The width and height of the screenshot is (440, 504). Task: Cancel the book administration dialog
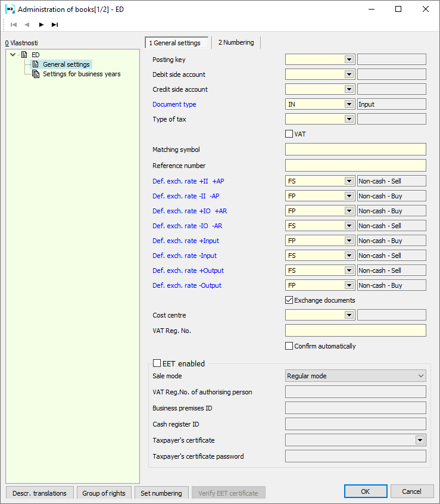pos(412,491)
